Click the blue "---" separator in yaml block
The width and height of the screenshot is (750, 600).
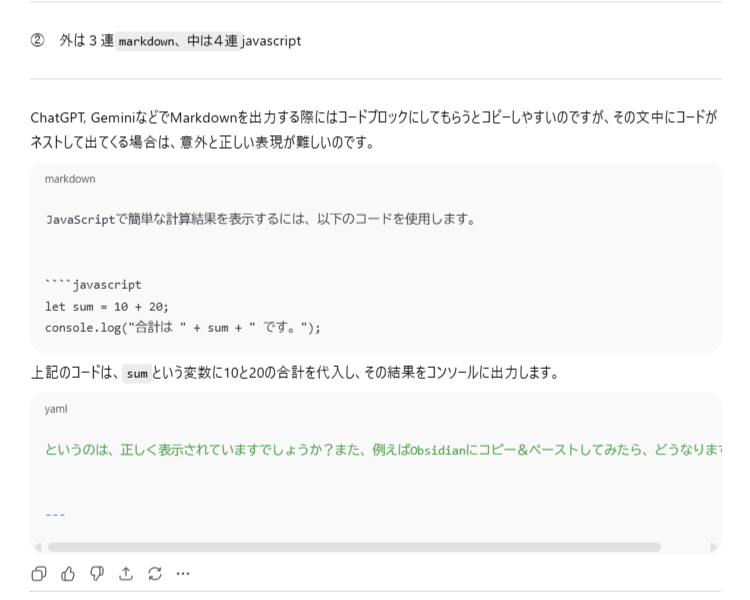point(55,514)
